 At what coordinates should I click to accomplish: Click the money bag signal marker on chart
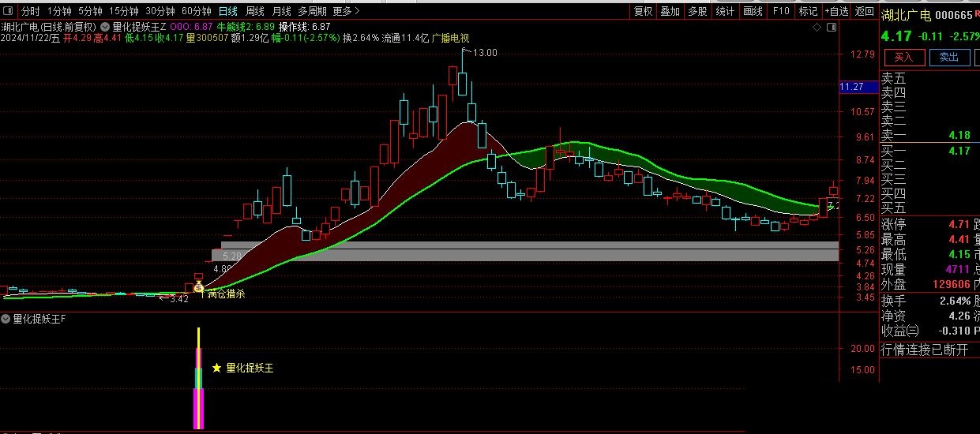(x=199, y=288)
